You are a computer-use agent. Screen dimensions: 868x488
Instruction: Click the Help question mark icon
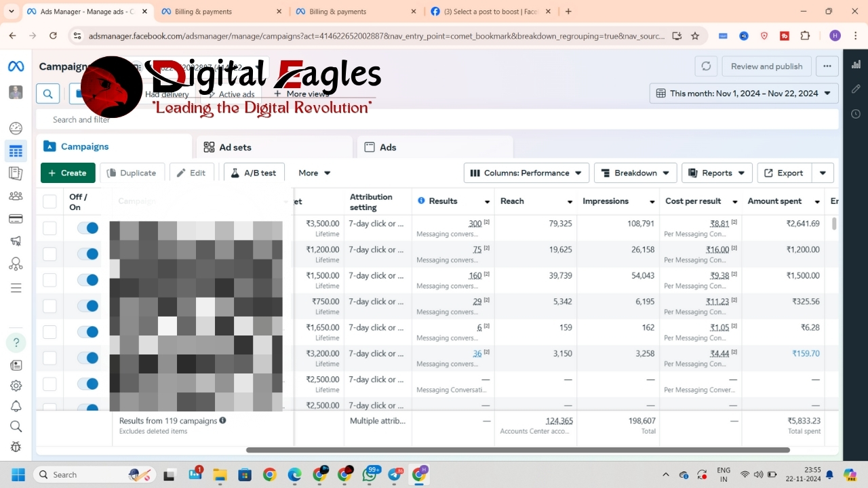tap(16, 342)
